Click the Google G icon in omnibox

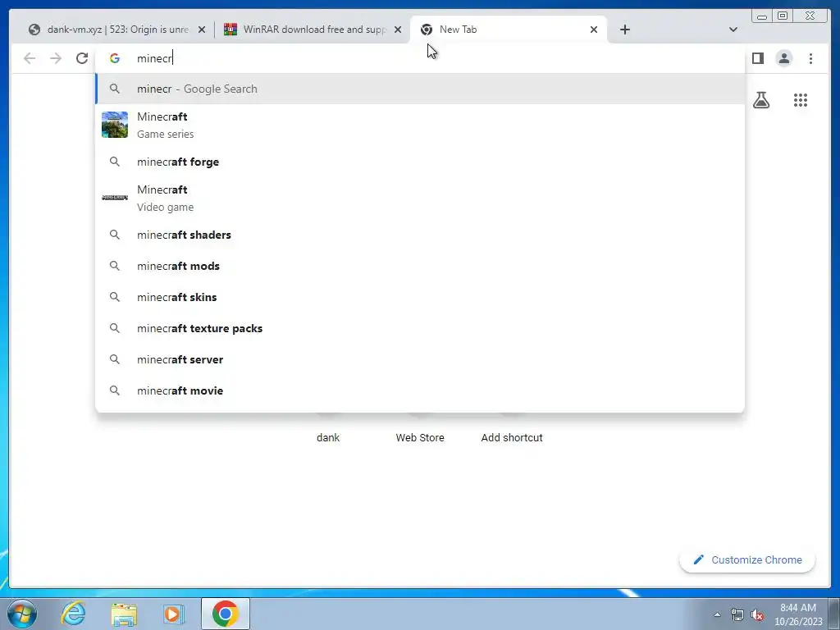(x=115, y=58)
